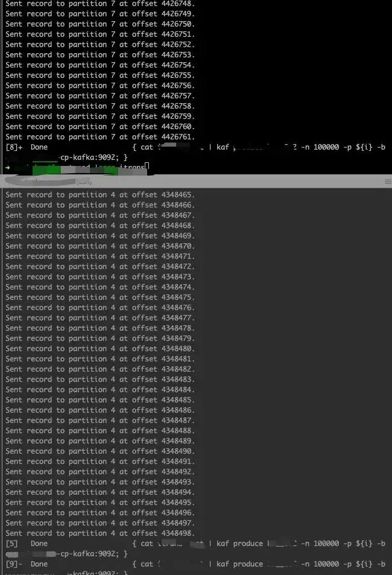Select line with offset 4348468
Image resolution: width=392 pixels, height=575 pixels.
[x=100, y=226]
